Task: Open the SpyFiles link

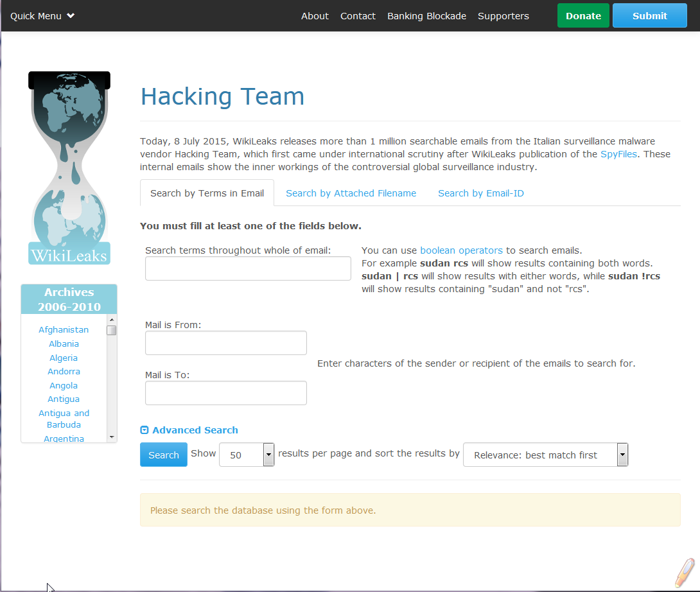Action: click(618, 154)
